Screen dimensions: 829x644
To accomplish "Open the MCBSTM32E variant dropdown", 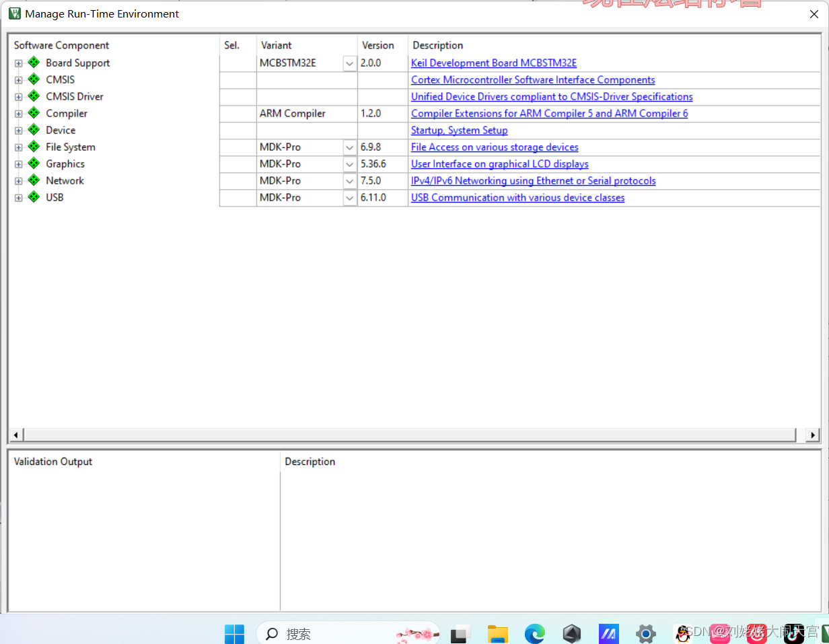I will click(x=349, y=63).
